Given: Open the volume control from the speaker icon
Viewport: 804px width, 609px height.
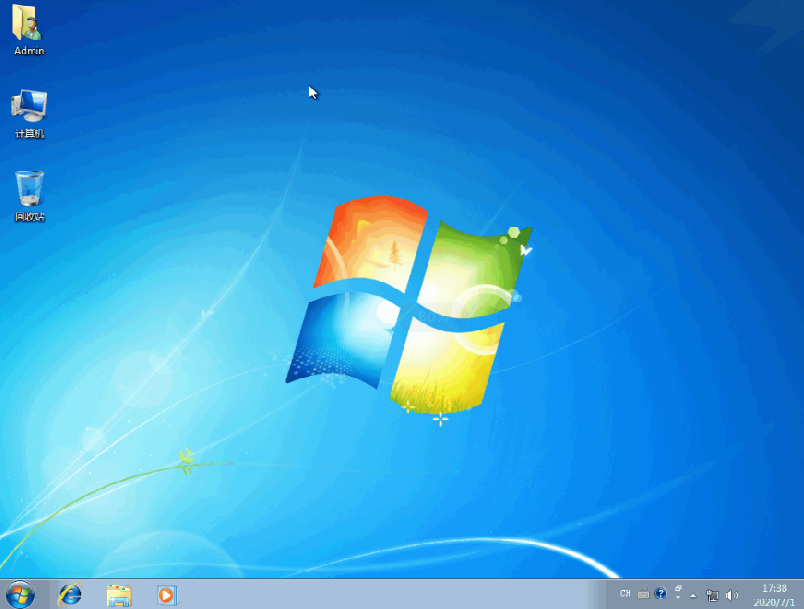Looking at the screenshot, I should pyautogui.click(x=733, y=595).
